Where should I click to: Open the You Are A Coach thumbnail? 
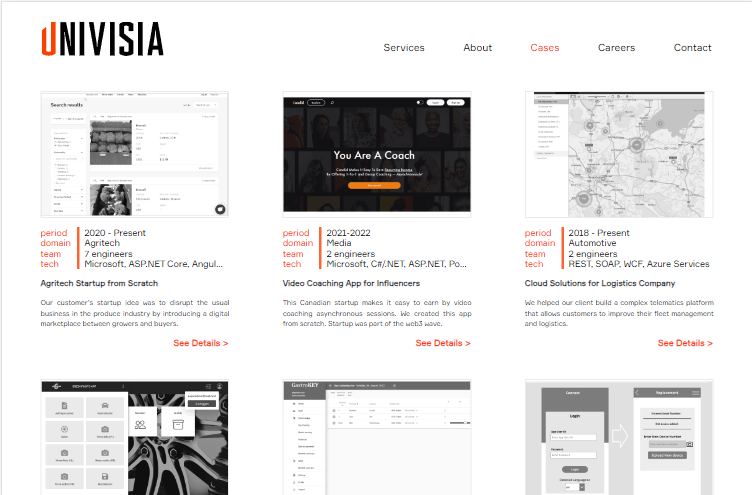coord(376,154)
